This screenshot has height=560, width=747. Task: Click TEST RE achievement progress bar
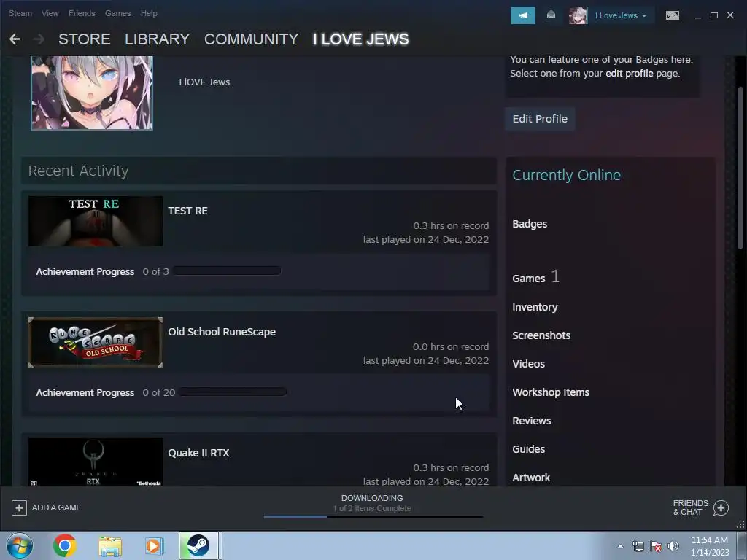point(228,271)
